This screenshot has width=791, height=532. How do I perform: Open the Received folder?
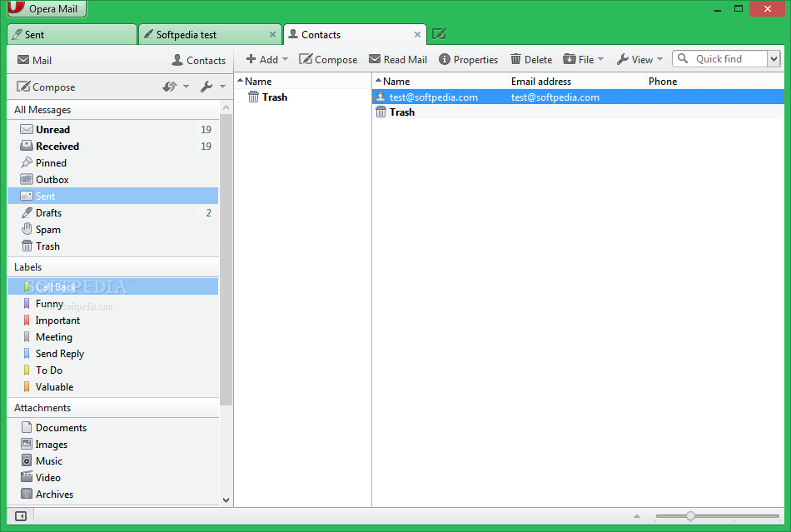[x=113, y=147]
